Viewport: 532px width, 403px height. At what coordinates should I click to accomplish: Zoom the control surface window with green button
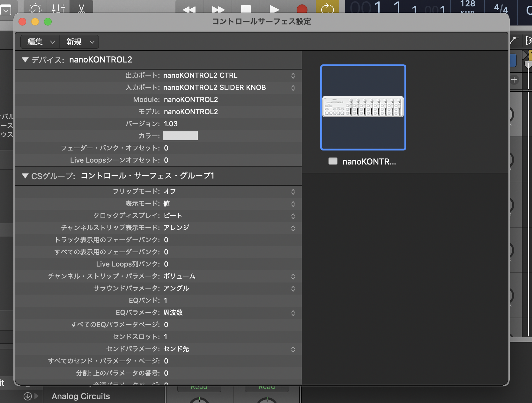point(48,22)
